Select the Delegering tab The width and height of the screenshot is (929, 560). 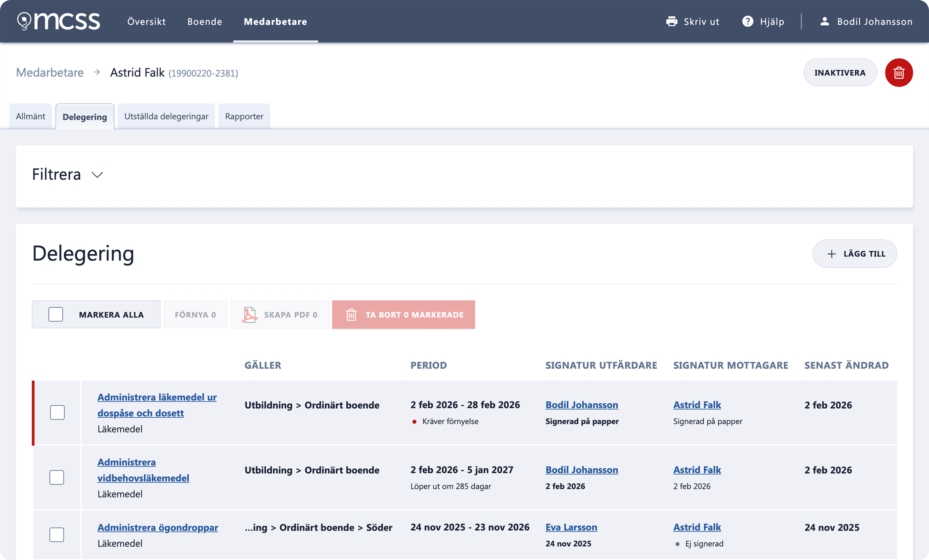[x=85, y=117]
